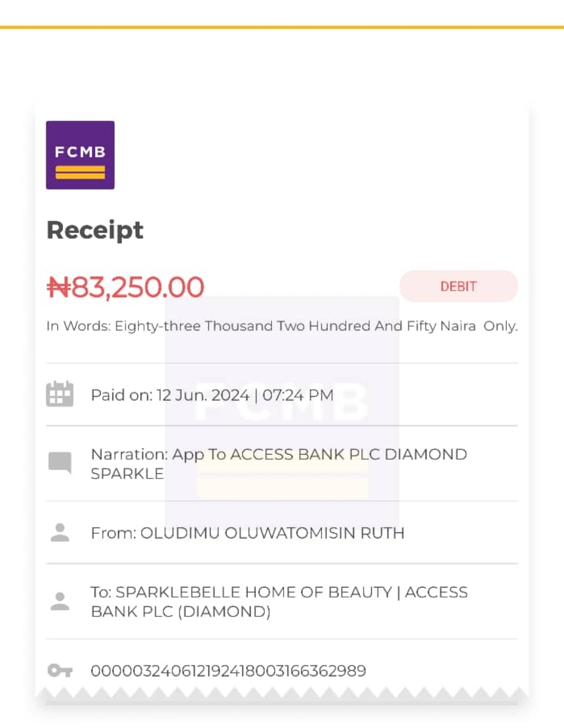This screenshot has width=564, height=728.
Task: Tap the ₦83,250.00 amount
Action: coord(125,287)
